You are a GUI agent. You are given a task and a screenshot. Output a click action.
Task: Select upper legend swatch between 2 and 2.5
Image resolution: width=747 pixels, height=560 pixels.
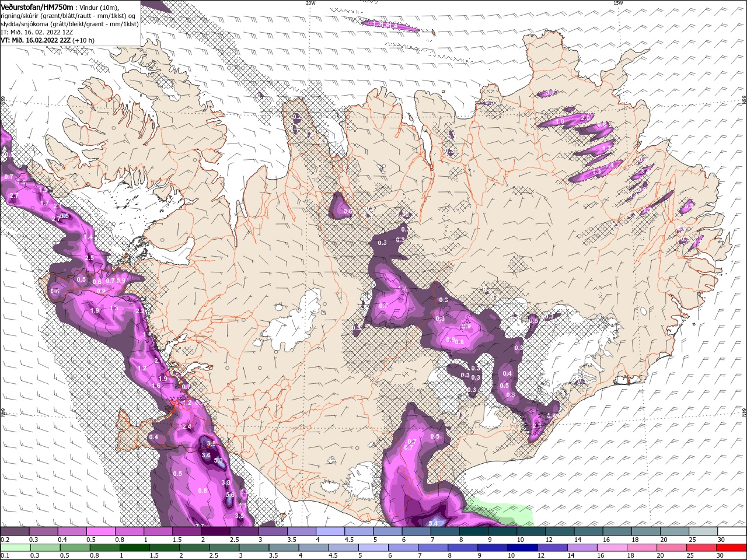pyautogui.click(x=215, y=531)
